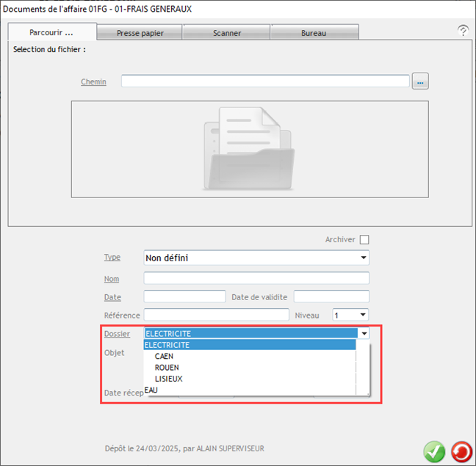Click the green checkmark validate button
The image size is (476, 466).
434,451
